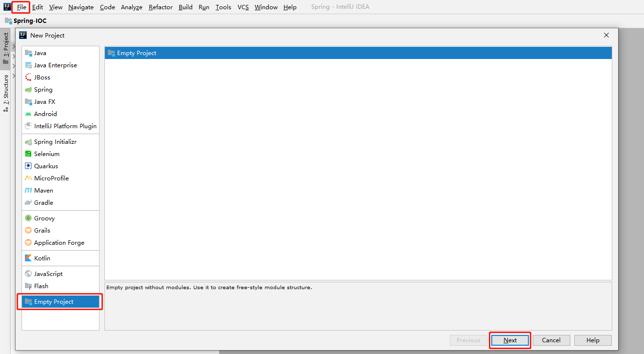
Task: Click the Maven icon
Action: pos(28,190)
